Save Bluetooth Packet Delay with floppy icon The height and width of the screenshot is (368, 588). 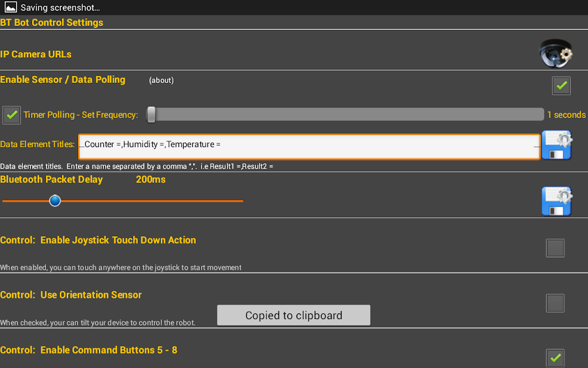coord(556,201)
